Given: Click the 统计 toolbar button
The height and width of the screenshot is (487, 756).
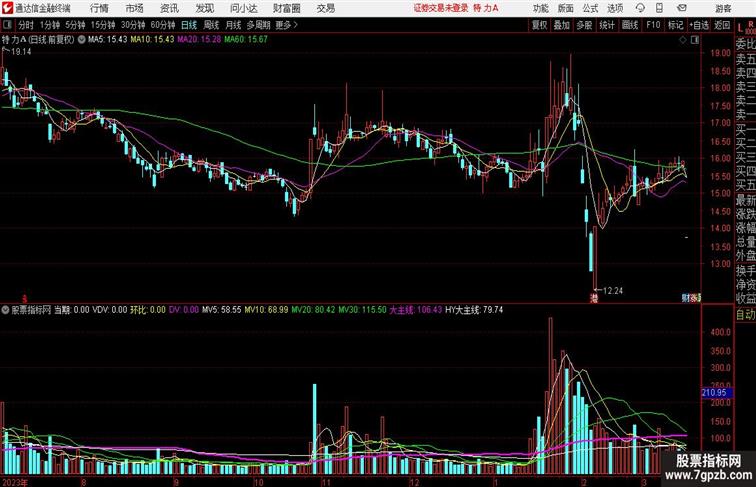Looking at the screenshot, I should 607,25.
